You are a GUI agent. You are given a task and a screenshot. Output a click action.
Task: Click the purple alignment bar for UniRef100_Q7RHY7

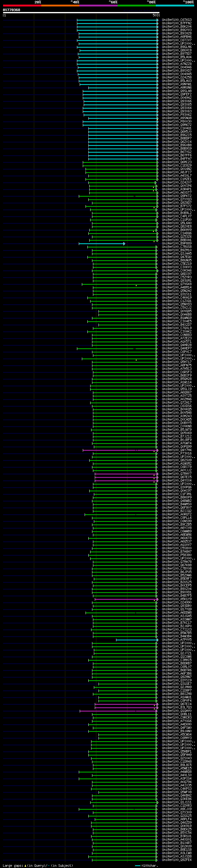(127, 474)
